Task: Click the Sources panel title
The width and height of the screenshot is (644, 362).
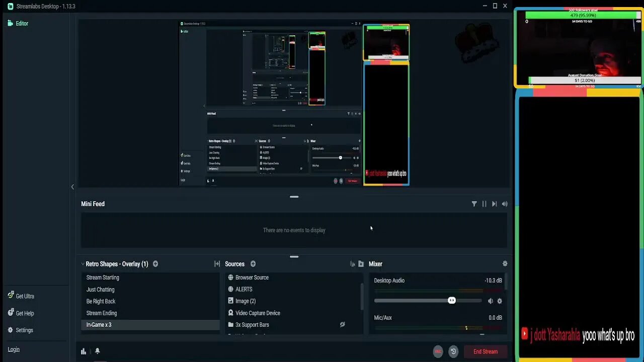Action: (x=234, y=264)
